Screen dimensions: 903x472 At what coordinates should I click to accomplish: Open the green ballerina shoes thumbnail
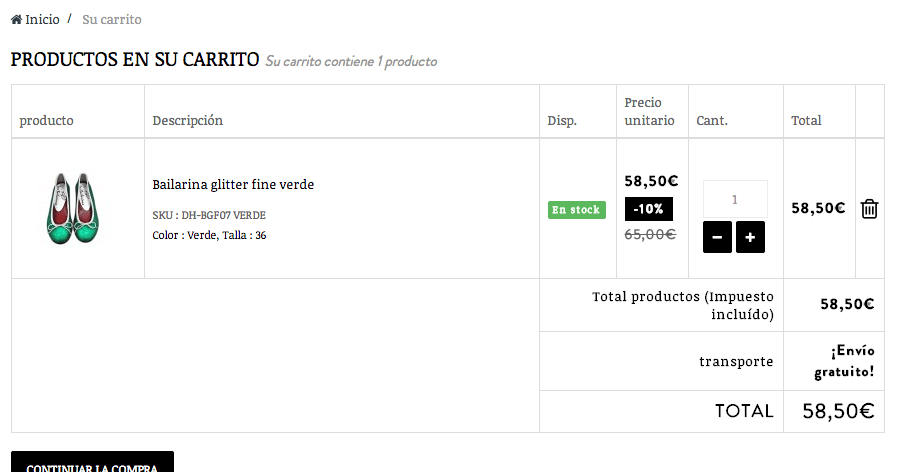point(73,208)
